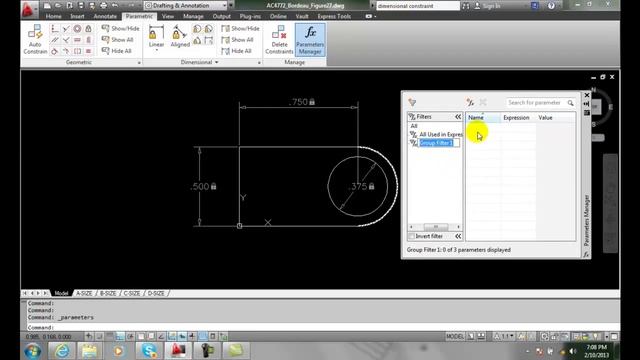Click new user parameter fx icon

[x=470, y=102]
